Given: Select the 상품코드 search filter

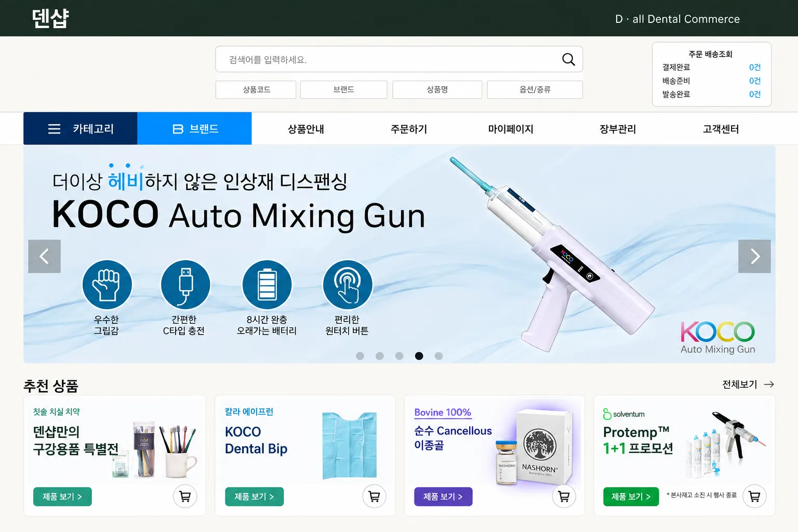Looking at the screenshot, I should click(256, 89).
